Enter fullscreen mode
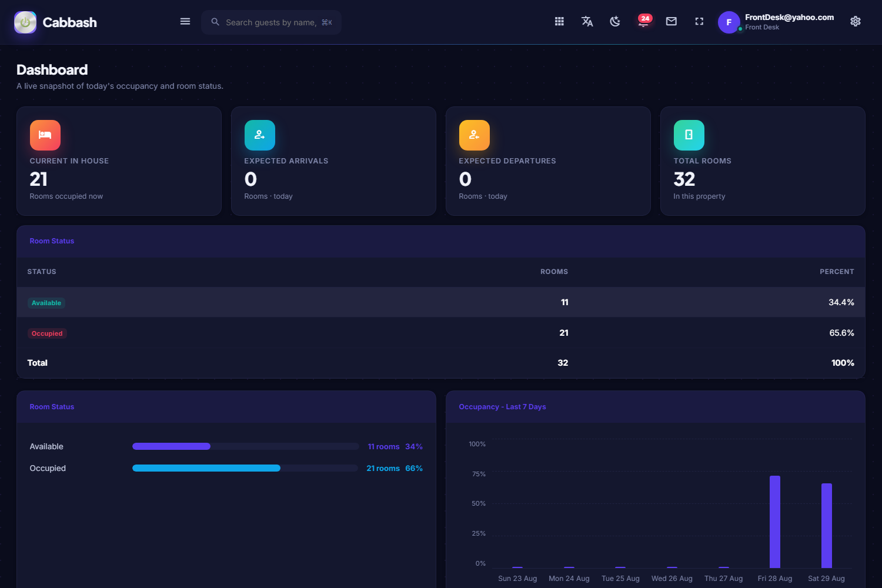882x588 pixels. (x=699, y=22)
